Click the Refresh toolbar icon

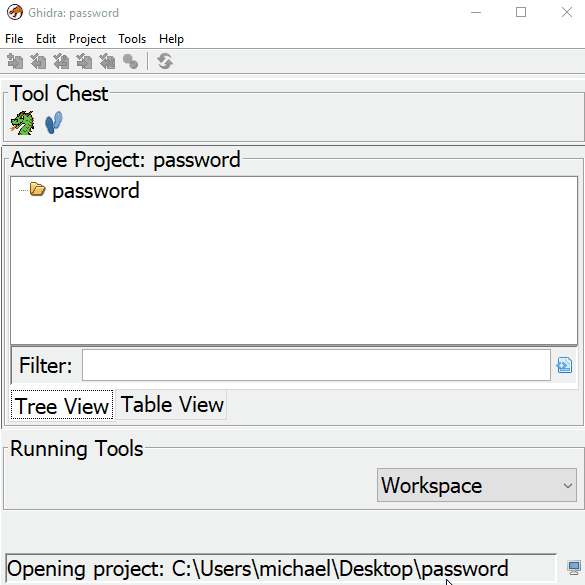165,62
